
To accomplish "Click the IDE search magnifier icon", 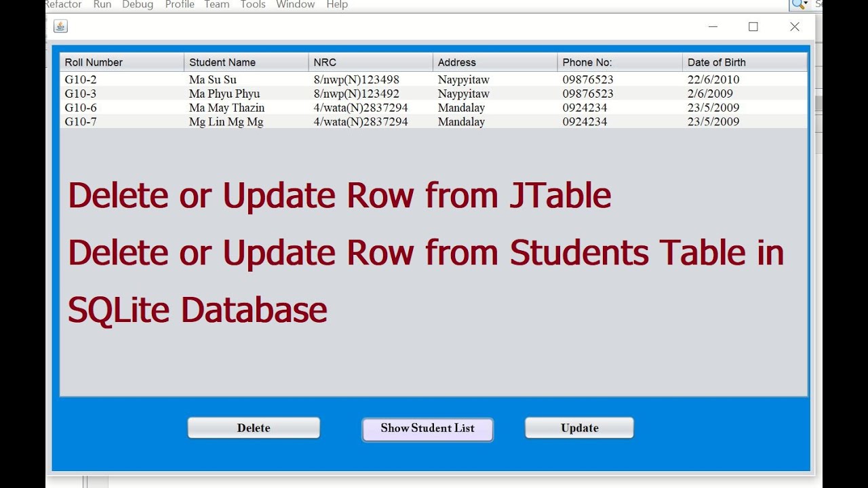I will pyautogui.click(x=800, y=5).
